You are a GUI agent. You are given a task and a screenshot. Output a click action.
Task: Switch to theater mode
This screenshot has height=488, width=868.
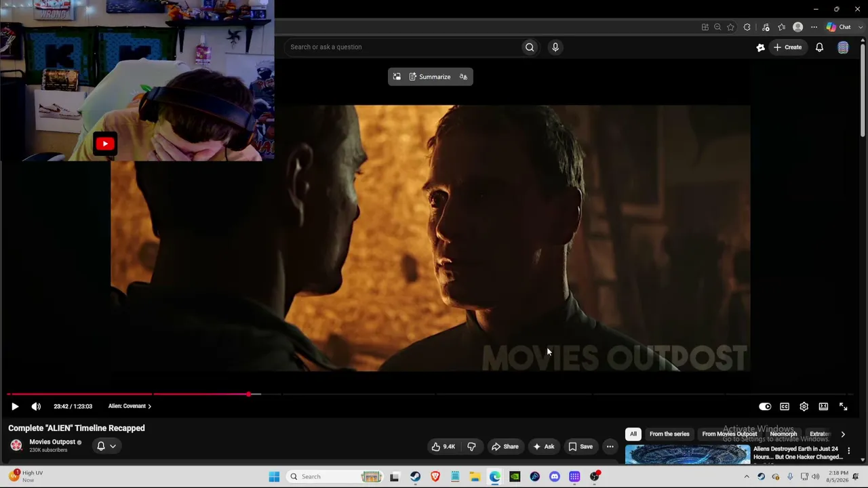click(823, 407)
